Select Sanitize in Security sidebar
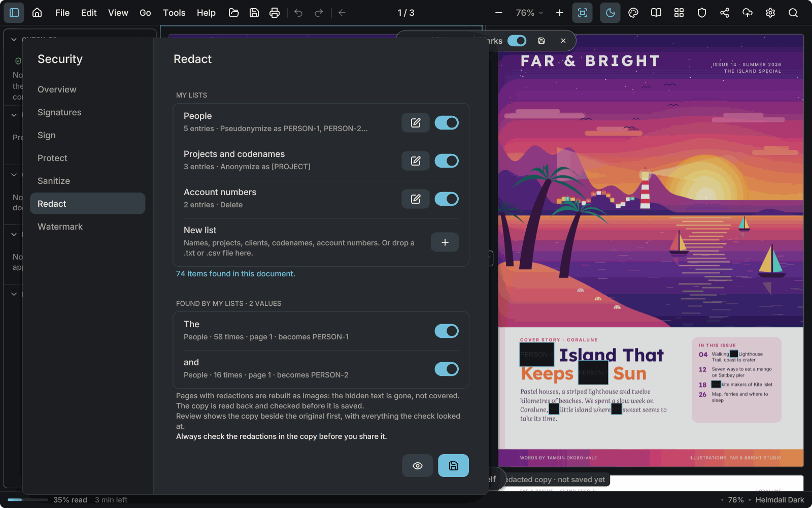The width and height of the screenshot is (812, 508). 88,181
